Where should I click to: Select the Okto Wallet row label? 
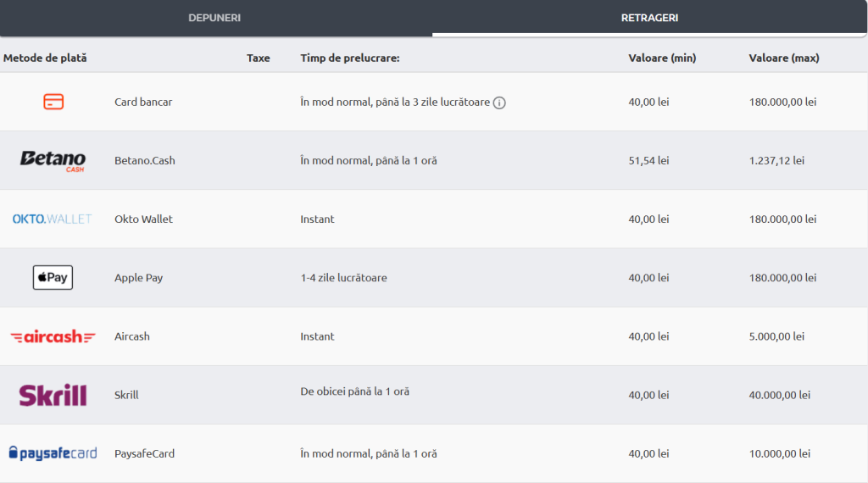coord(143,219)
